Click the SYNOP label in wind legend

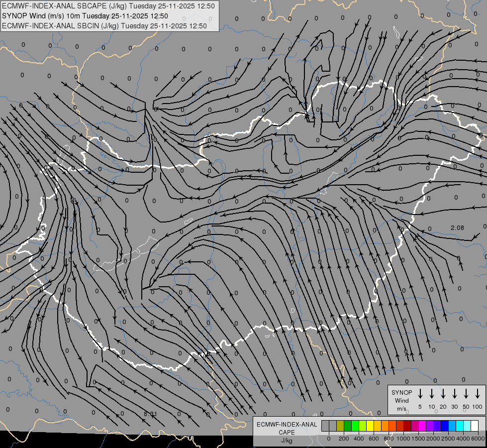coord(401,393)
